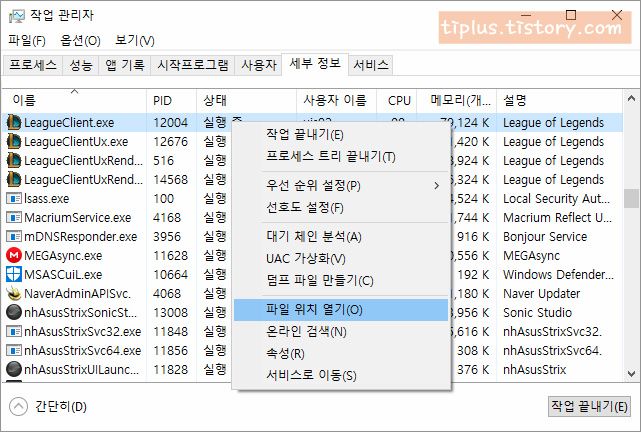Viewport: 641px width, 432px height.
Task: Choose 작업 끝내기(E) in the context menu
Action: (341, 134)
